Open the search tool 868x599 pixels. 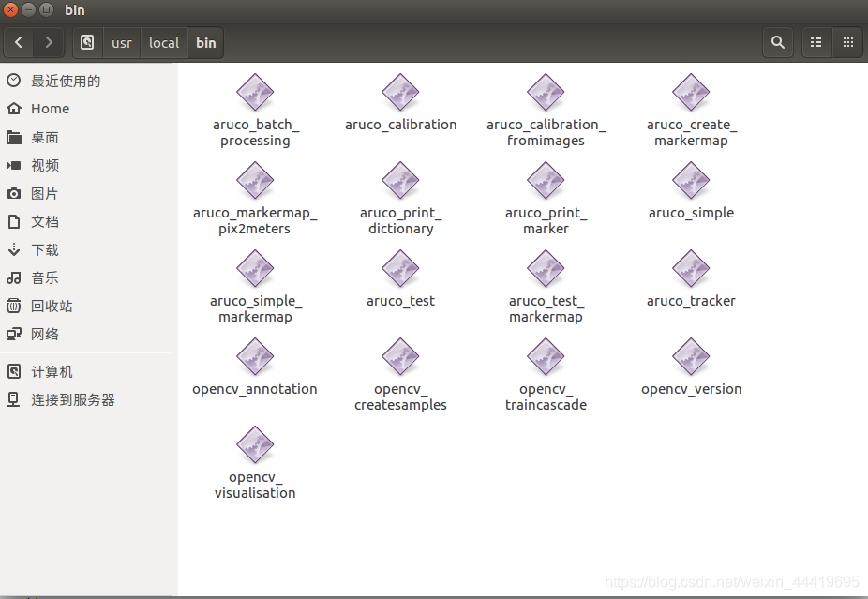point(778,42)
